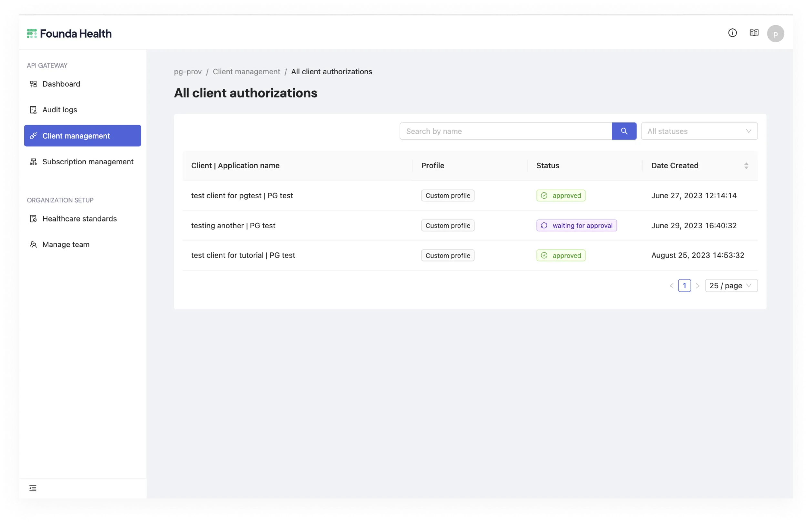Go to pagination page 1
This screenshot has width=812, height=523.
point(684,286)
